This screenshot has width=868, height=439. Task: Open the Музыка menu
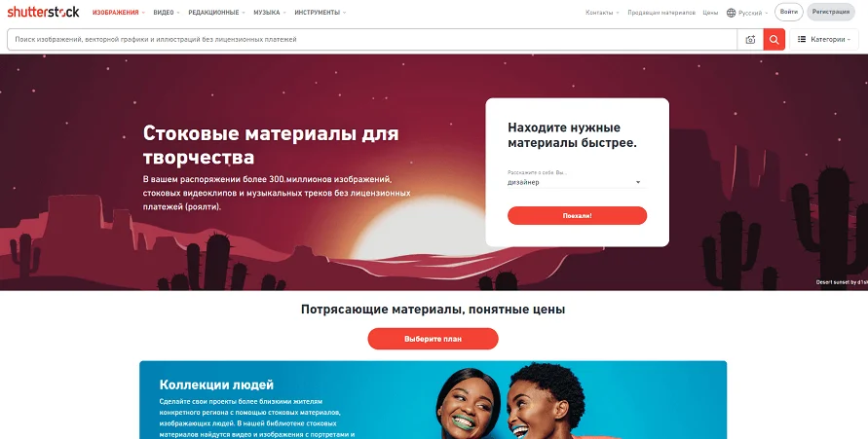[270, 13]
